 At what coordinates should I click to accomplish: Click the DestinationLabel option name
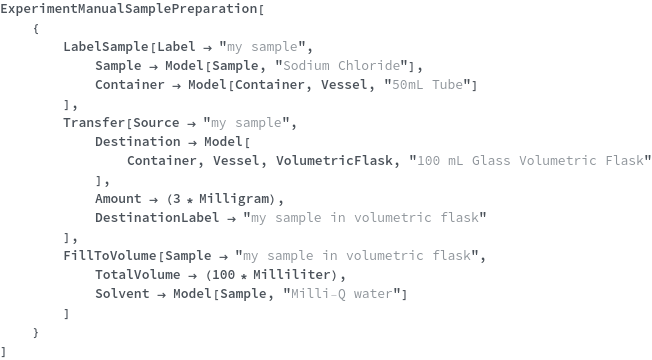pyautogui.click(x=157, y=218)
